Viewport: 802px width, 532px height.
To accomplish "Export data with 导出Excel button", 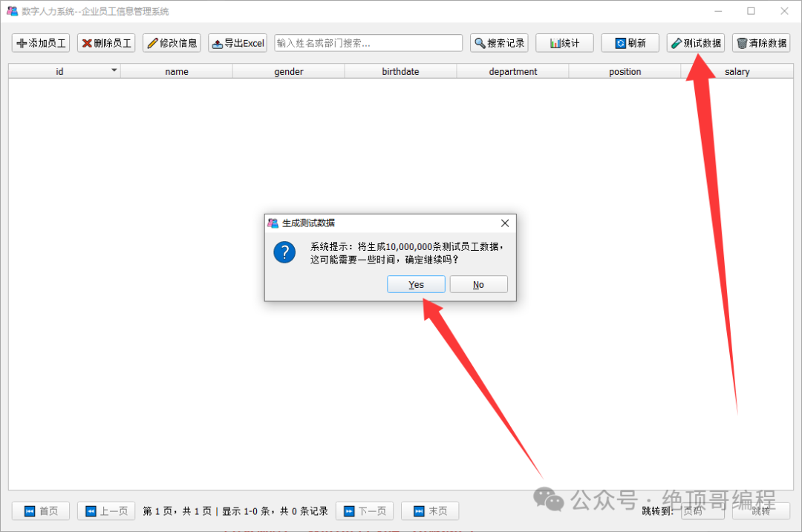I will click(238, 43).
